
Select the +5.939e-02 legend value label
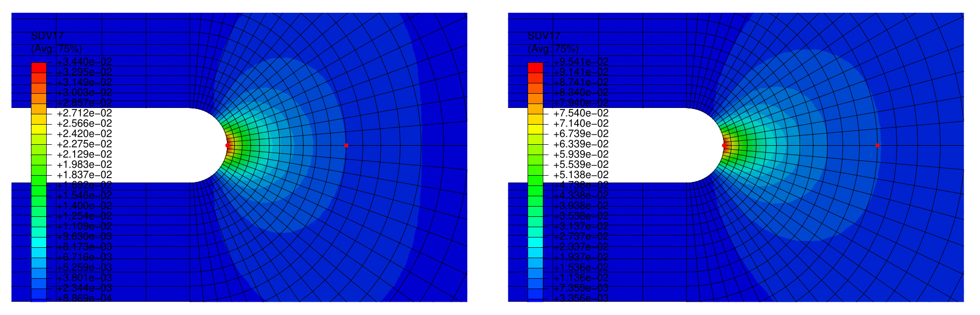coord(581,154)
